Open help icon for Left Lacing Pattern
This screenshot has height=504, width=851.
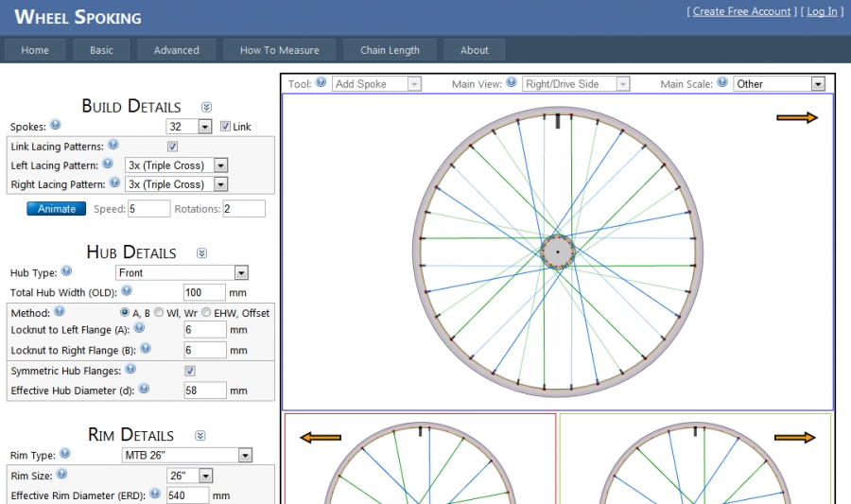tap(108, 164)
